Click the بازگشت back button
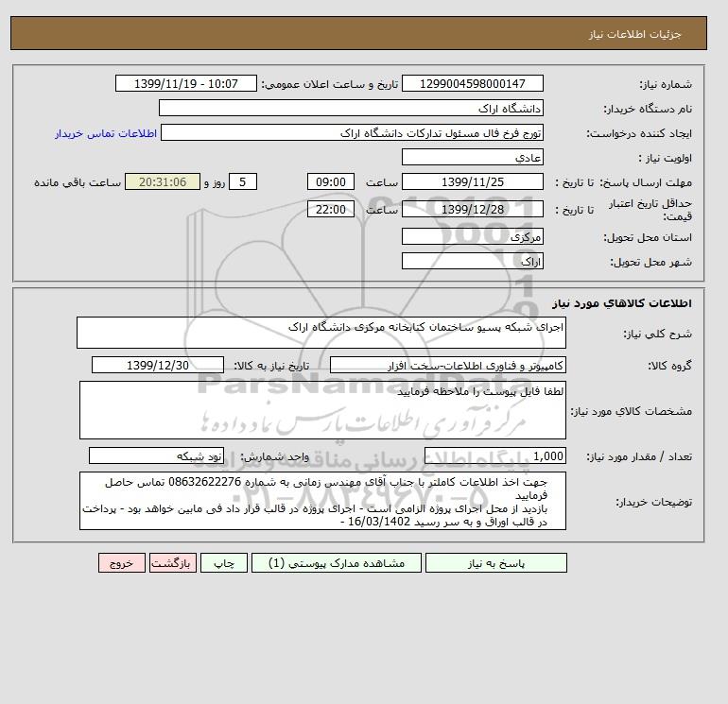This screenshot has height=704, width=728. click(x=173, y=563)
